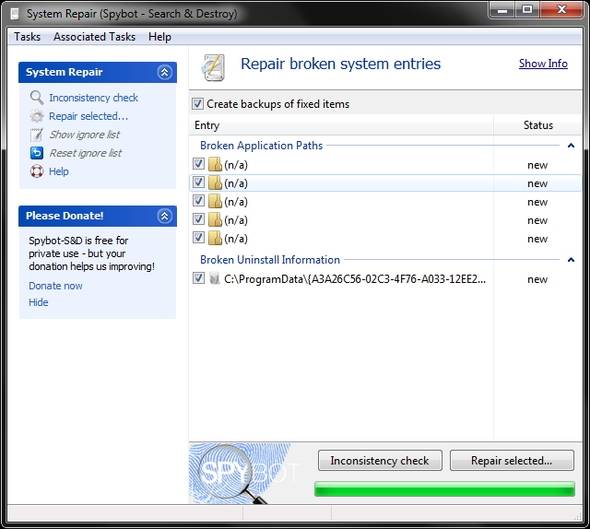Minimize the System Repair window

click(502, 10)
